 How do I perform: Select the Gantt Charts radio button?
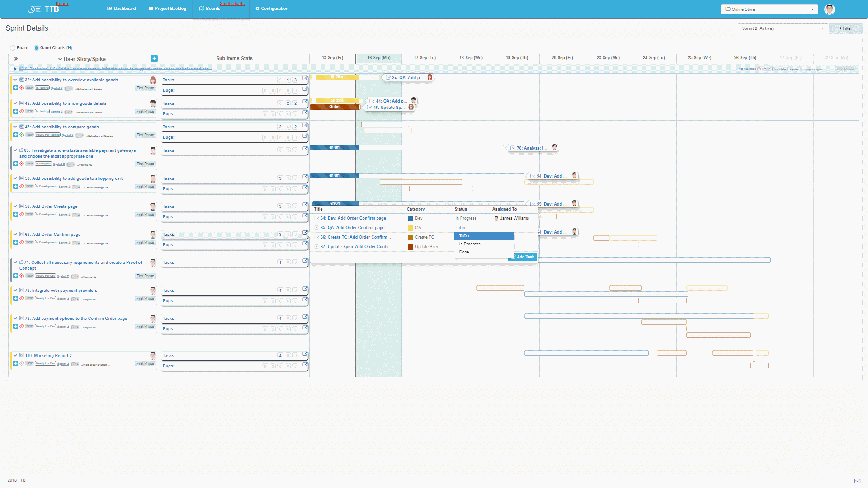37,47
